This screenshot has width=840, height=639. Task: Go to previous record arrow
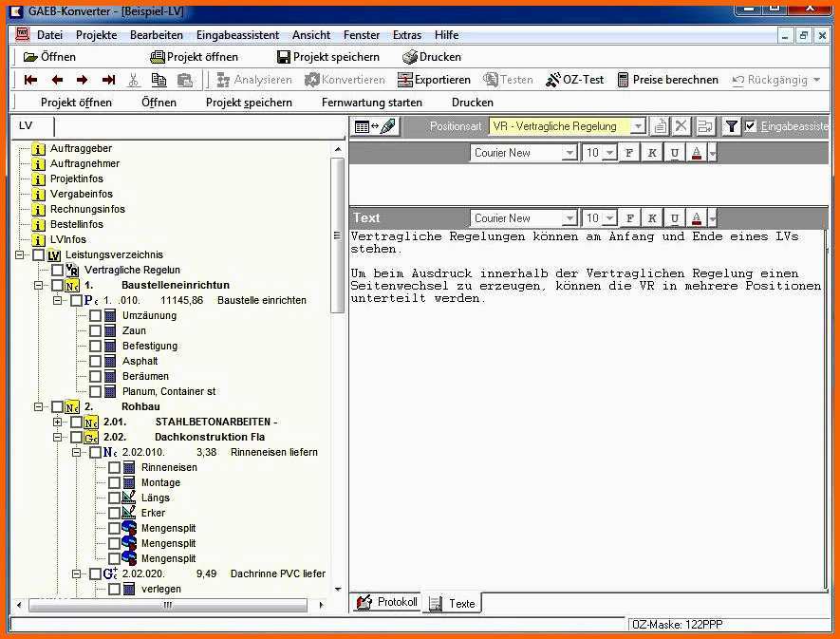point(57,80)
